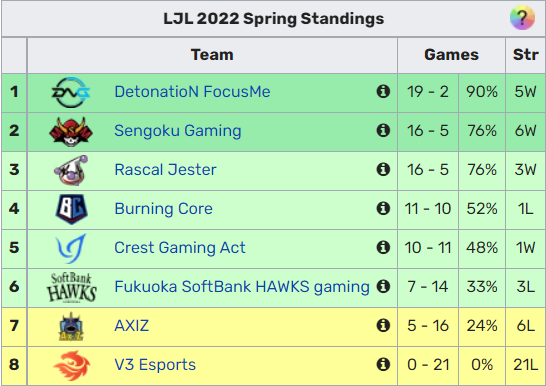This screenshot has height=386, width=546.
Task: Expand info for Fukuoka SoftBank HAWKS gaming
Action: 383,286
